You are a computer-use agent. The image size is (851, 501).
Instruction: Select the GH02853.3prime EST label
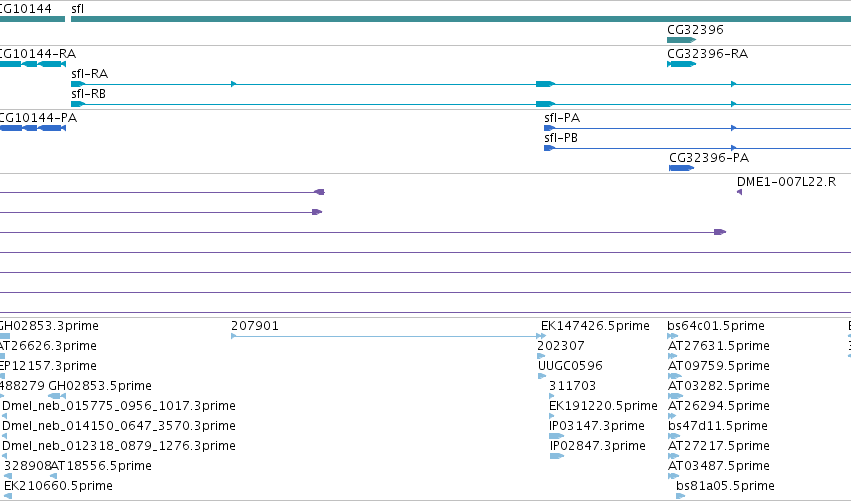[49, 326]
